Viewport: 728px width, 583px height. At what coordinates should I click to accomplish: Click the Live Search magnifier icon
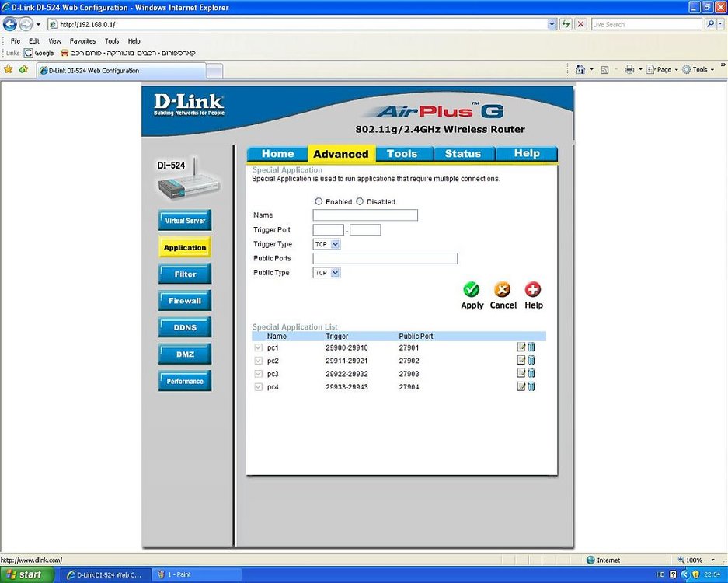(710, 24)
